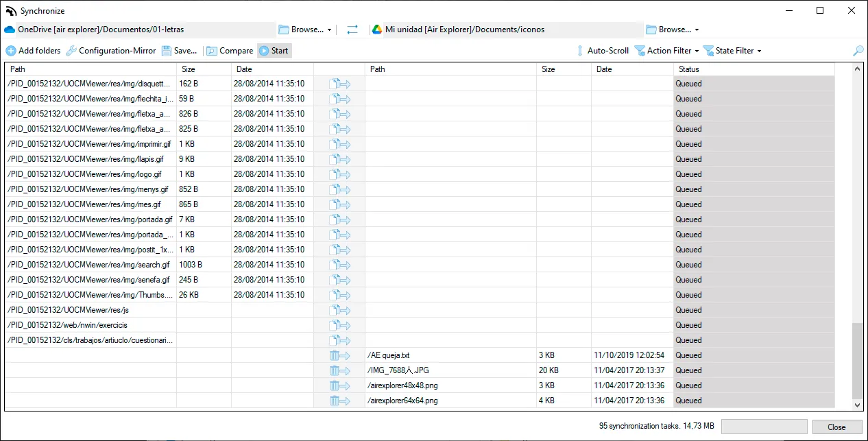Screen dimensions: 868x441
Task: Click copy action icon for llapis.gif row
Action: pyautogui.click(x=339, y=159)
